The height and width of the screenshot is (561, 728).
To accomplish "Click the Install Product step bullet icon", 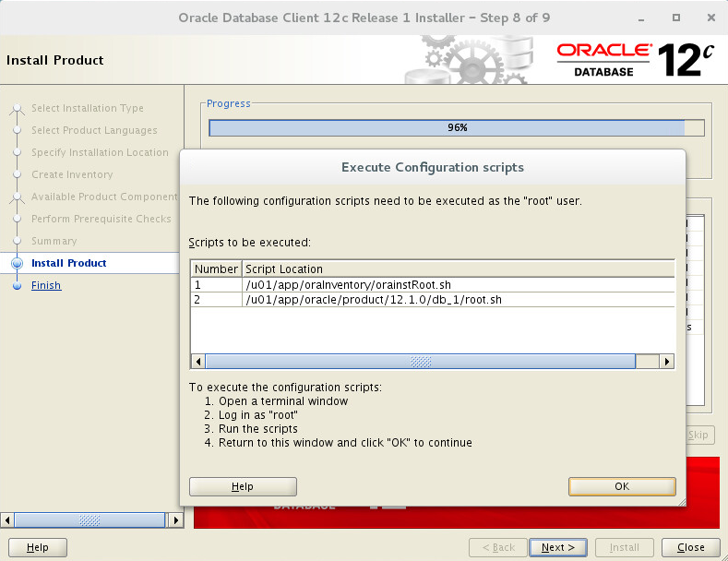I will [18, 263].
